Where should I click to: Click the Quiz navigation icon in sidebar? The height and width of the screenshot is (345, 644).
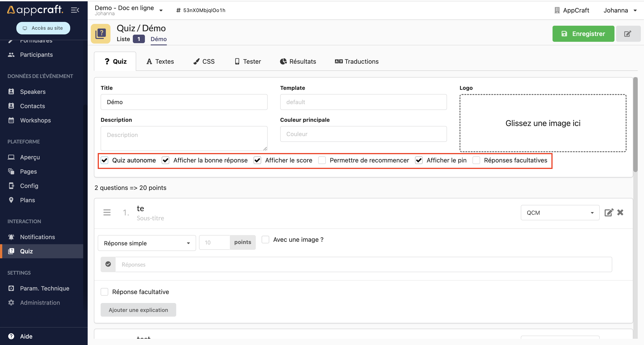[11, 251]
